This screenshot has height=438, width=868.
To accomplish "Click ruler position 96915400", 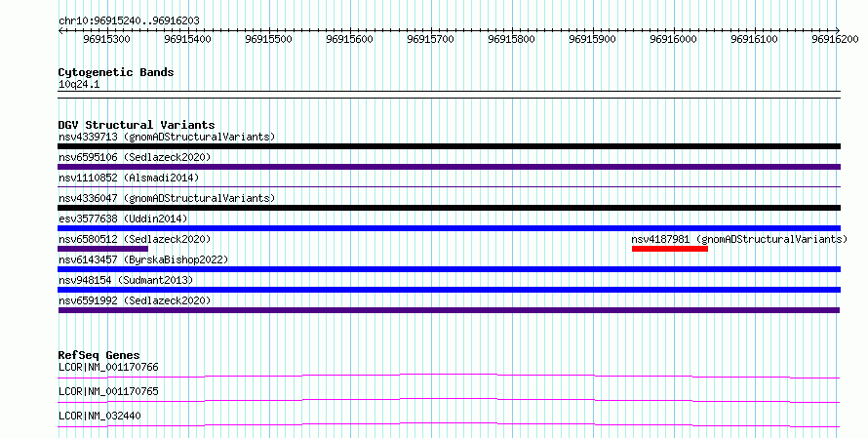I will click(x=187, y=39).
